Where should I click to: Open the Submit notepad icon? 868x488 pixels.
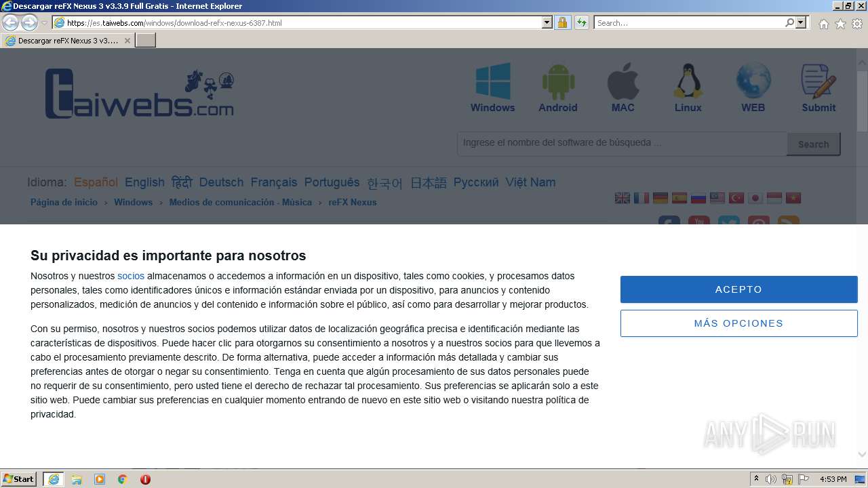pyautogui.click(x=818, y=81)
